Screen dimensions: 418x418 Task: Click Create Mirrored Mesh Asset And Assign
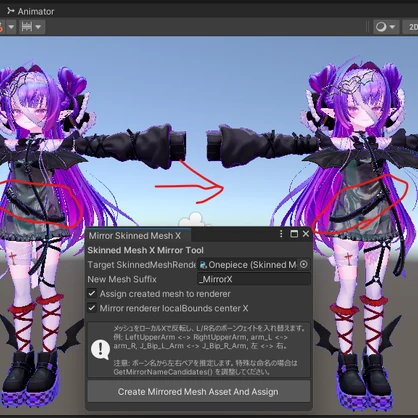click(x=198, y=392)
